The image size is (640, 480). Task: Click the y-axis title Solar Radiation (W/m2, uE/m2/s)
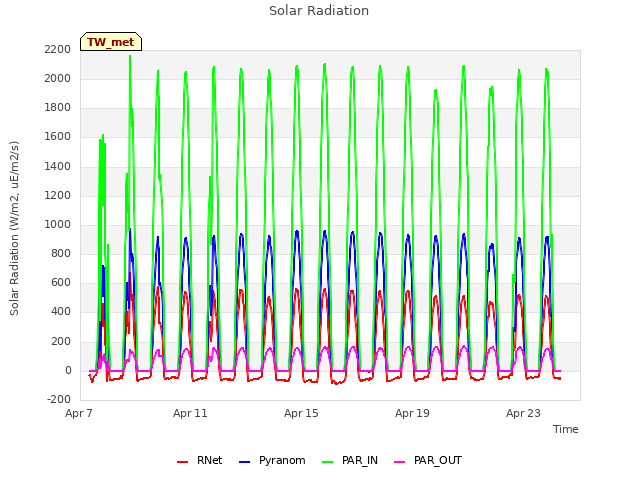[14, 228]
